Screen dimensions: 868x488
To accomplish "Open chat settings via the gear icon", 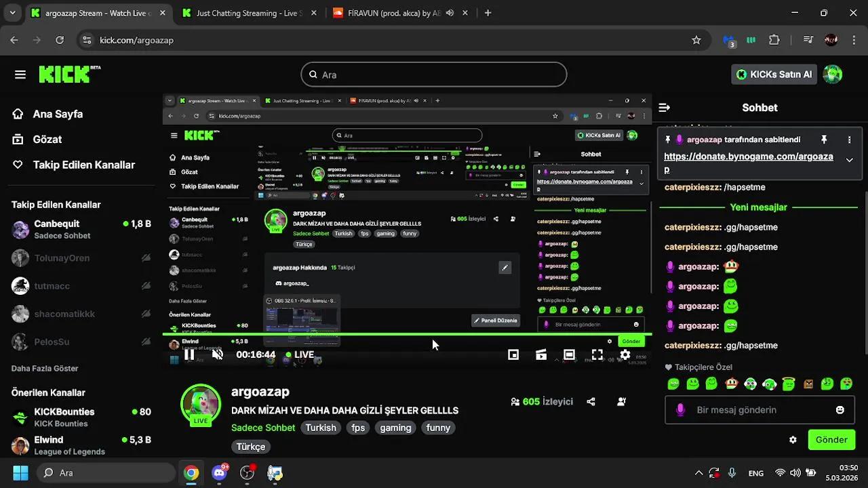I will pos(793,439).
